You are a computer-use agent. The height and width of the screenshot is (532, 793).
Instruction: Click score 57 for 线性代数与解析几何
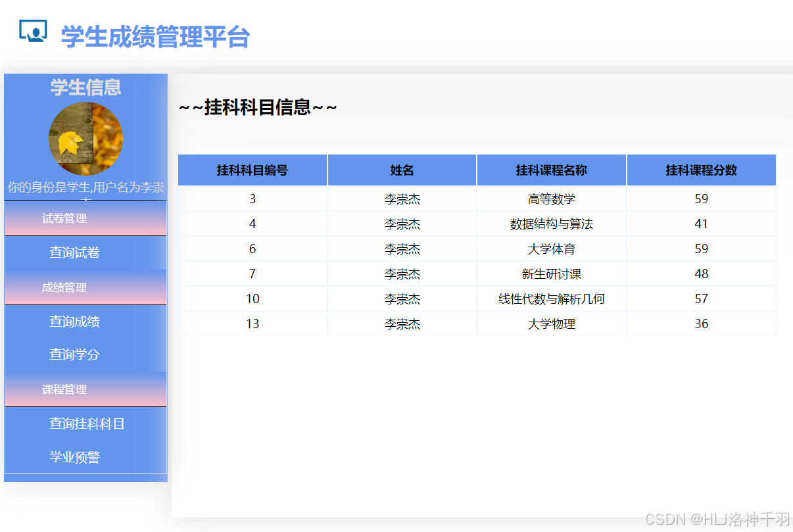702,299
